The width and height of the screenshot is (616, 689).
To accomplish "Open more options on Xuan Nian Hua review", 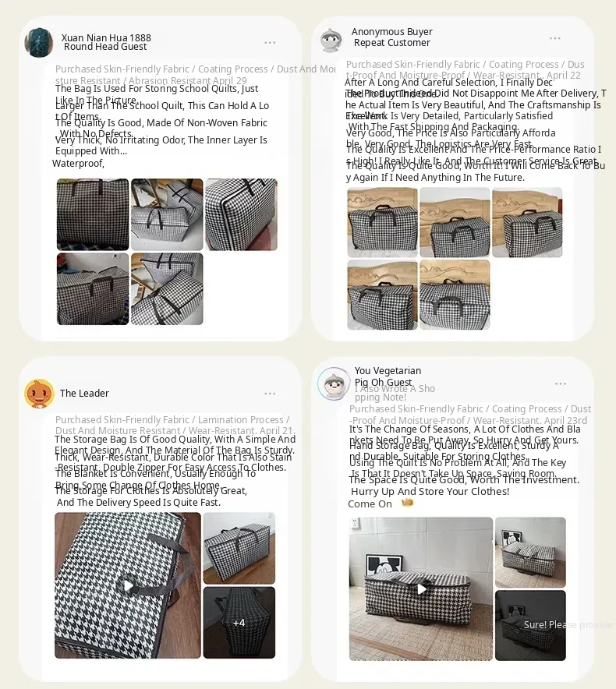I will [270, 43].
